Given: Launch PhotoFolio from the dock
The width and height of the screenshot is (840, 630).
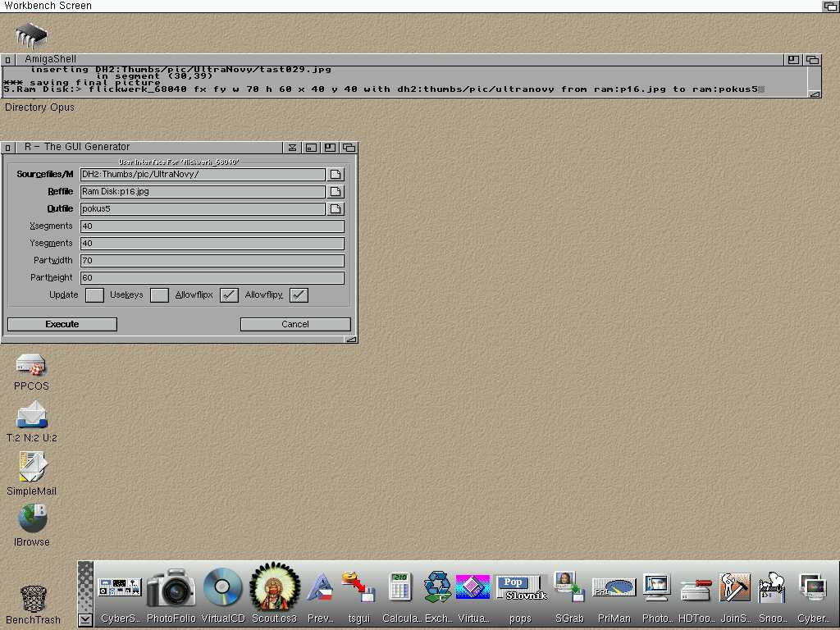Looking at the screenshot, I should coord(171,589).
